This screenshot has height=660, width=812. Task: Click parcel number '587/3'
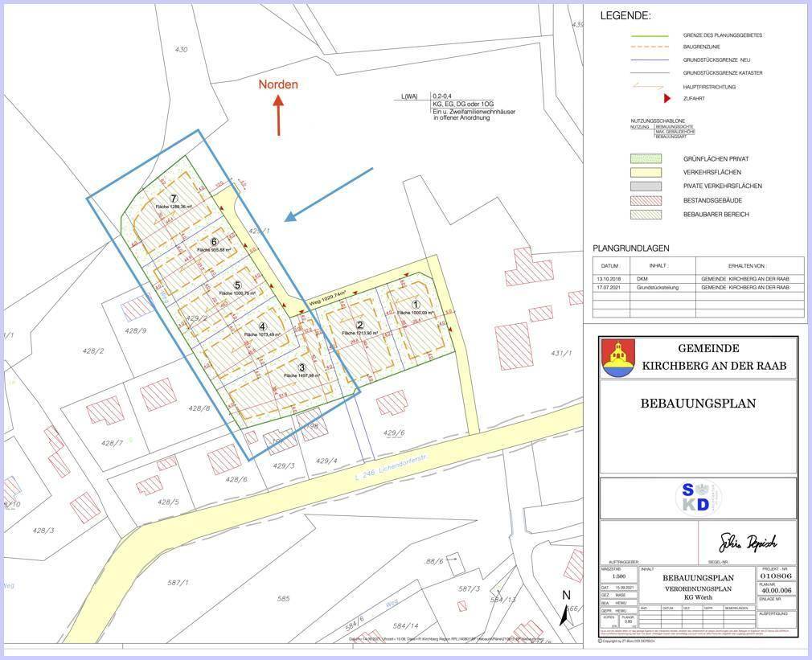470,588
